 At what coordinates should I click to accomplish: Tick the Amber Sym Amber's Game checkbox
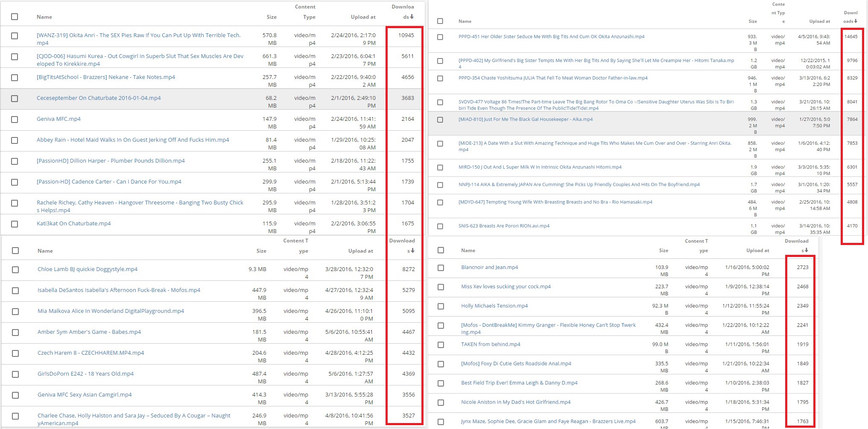[15, 333]
